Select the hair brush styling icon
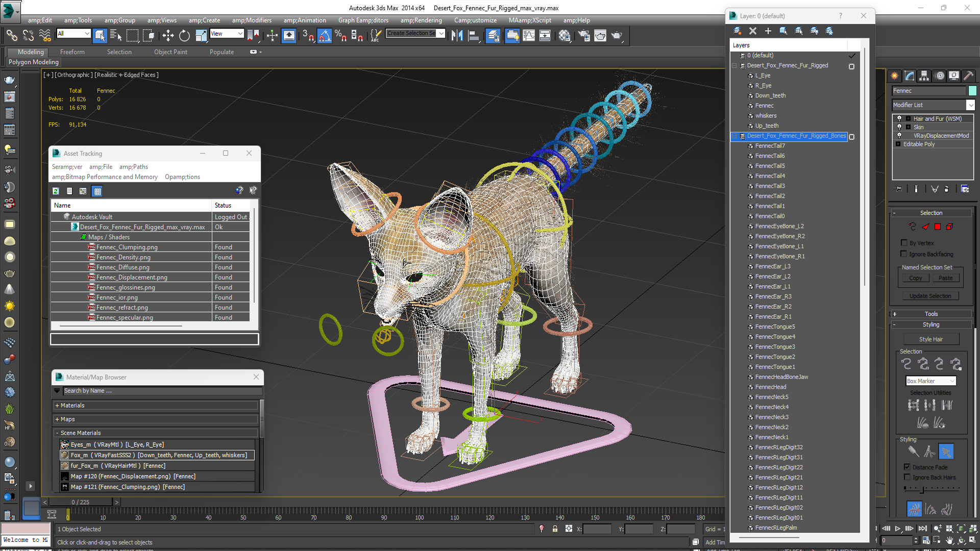 tap(913, 452)
